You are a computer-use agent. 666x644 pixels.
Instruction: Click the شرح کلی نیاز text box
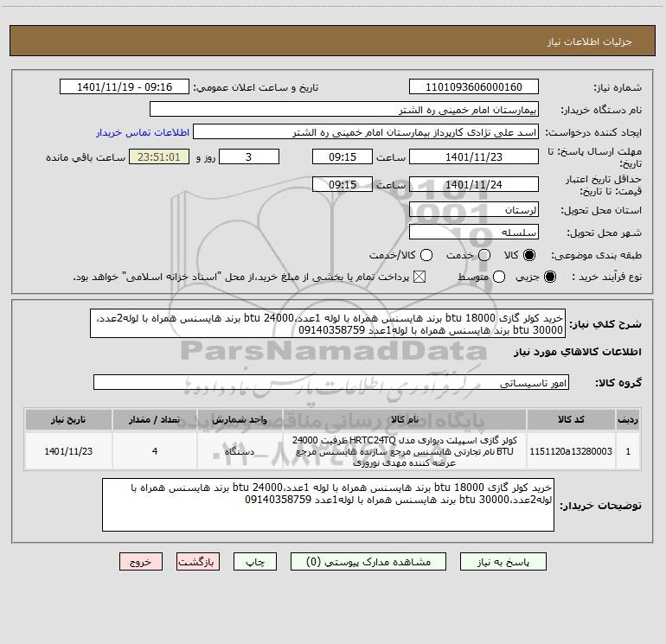pyautogui.click(x=328, y=323)
